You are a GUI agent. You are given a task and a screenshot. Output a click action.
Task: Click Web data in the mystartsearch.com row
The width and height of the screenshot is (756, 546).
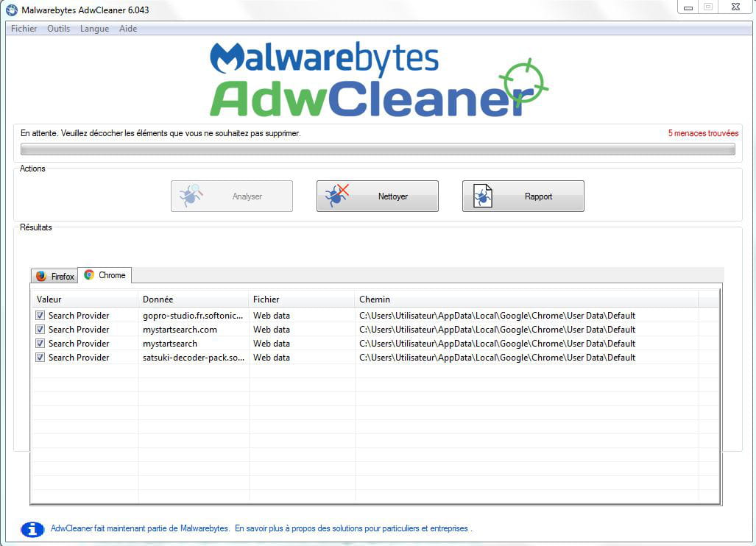[x=272, y=330]
